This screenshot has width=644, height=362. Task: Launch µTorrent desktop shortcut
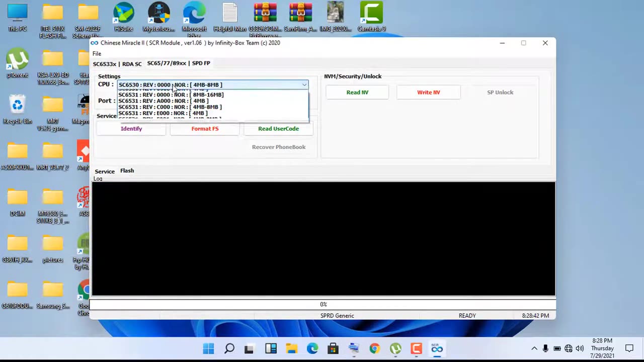[x=17, y=63]
